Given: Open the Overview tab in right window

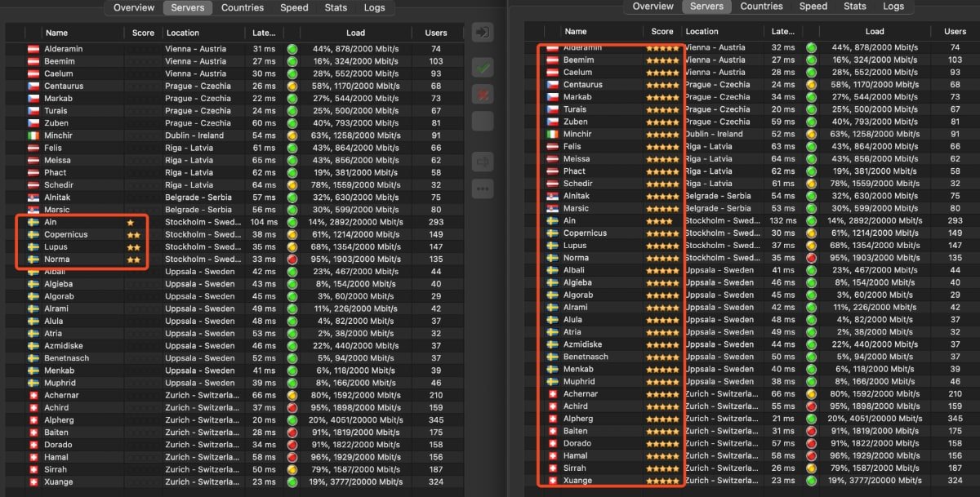Looking at the screenshot, I should point(653,6).
